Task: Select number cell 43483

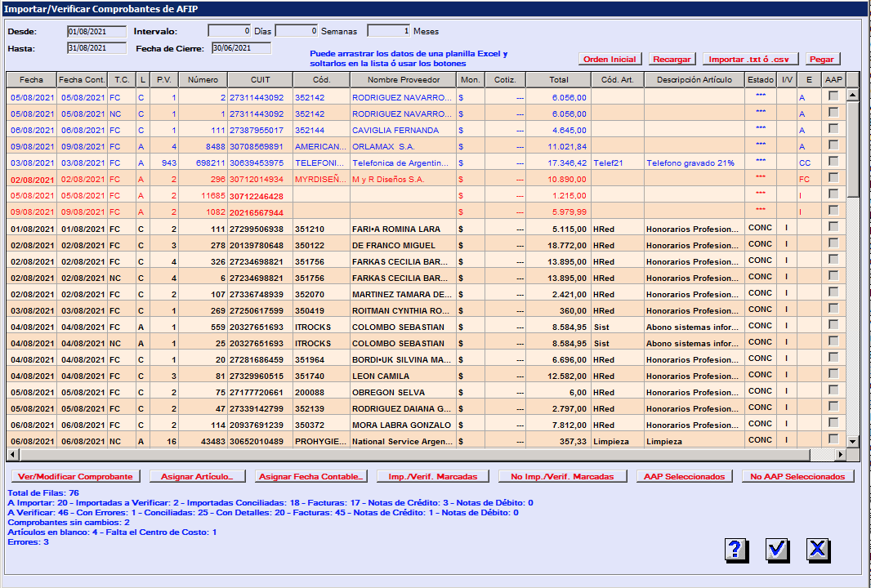Action: (x=203, y=442)
